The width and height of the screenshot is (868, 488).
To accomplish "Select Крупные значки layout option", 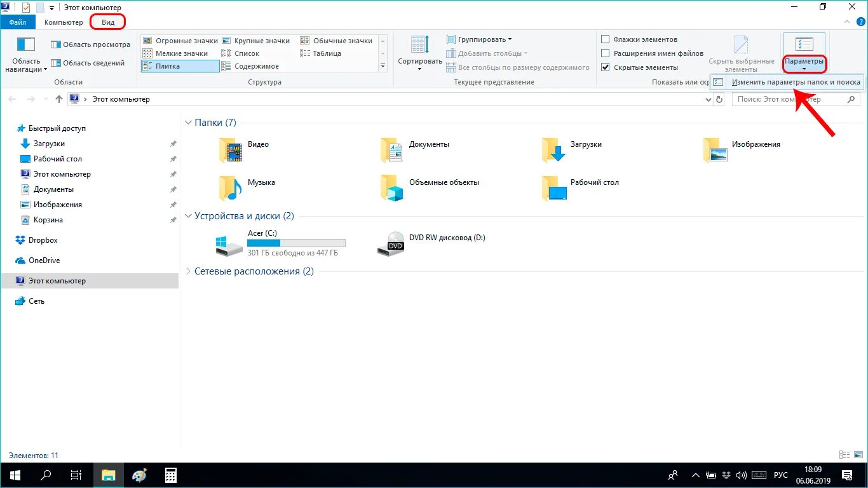I will [255, 41].
